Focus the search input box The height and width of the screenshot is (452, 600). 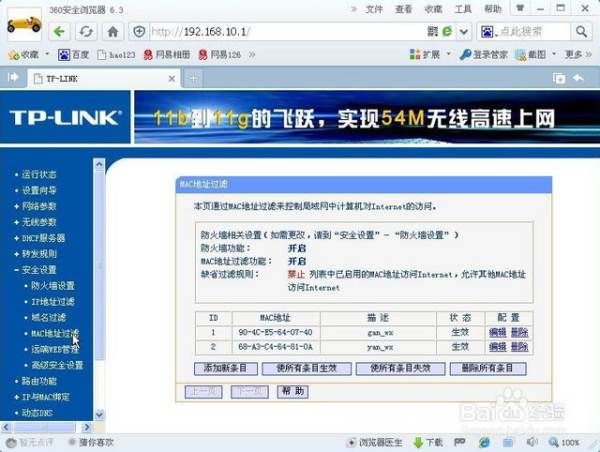click(532, 32)
